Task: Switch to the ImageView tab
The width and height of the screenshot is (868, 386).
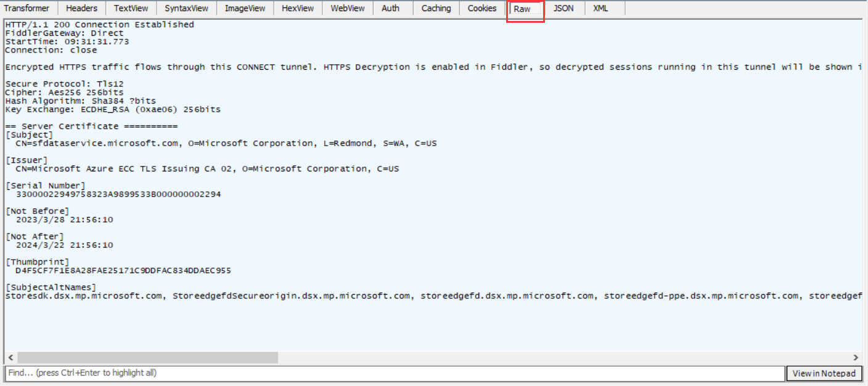Action: pyautogui.click(x=245, y=8)
